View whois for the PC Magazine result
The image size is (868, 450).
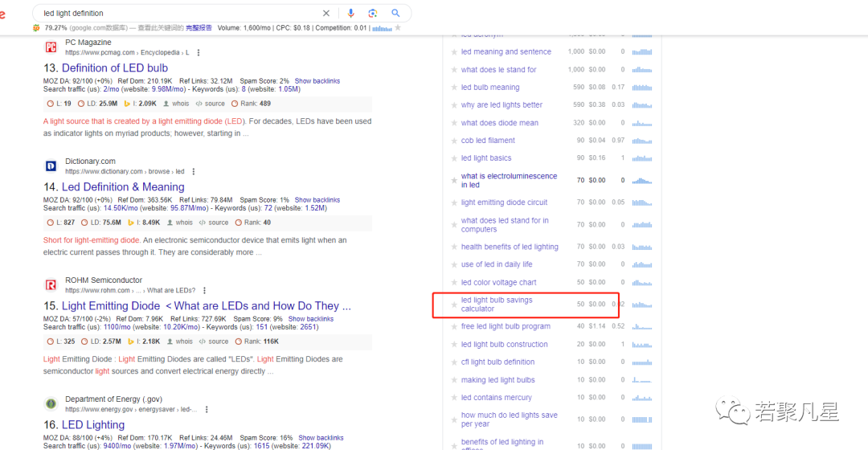pyautogui.click(x=176, y=104)
